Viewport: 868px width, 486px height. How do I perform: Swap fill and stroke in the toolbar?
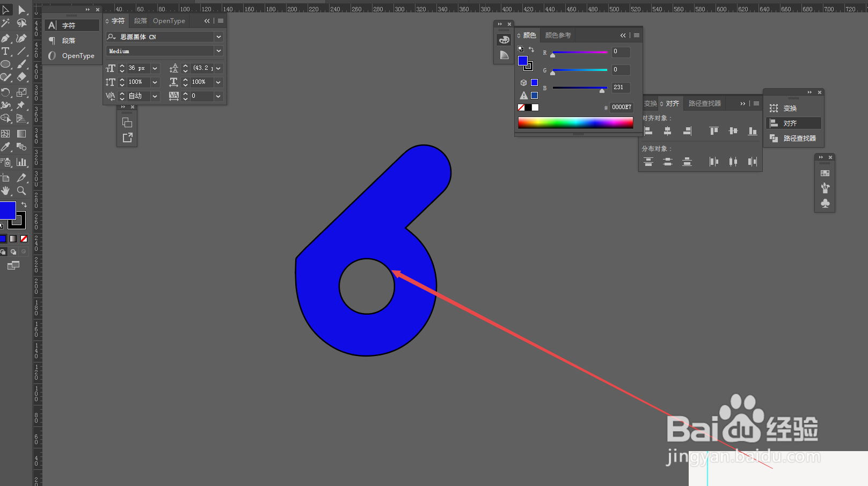click(24, 205)
